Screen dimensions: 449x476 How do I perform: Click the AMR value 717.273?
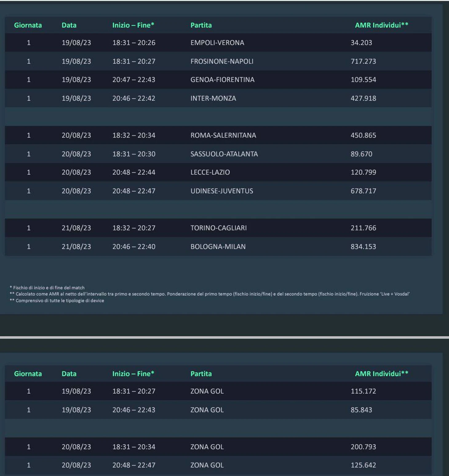[363, 61]
